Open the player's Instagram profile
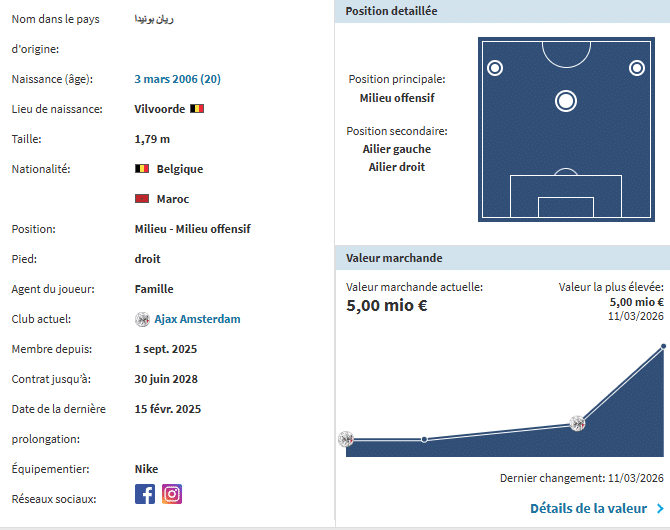This screenshot has height=530, width=670. pos(172,494)
